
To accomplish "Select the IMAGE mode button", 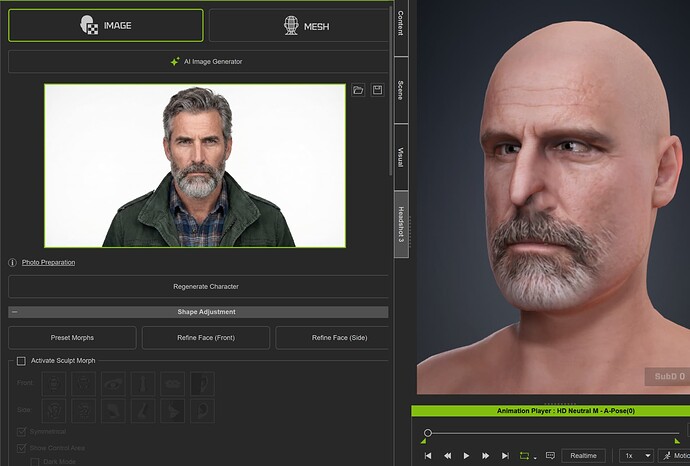I will 106,26.
